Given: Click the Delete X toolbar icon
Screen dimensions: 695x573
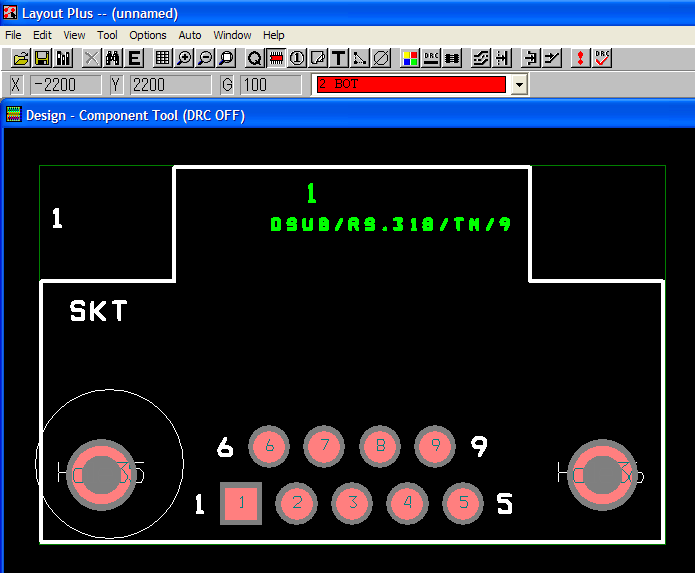Looking at the screenshot, I should [91, 58].
